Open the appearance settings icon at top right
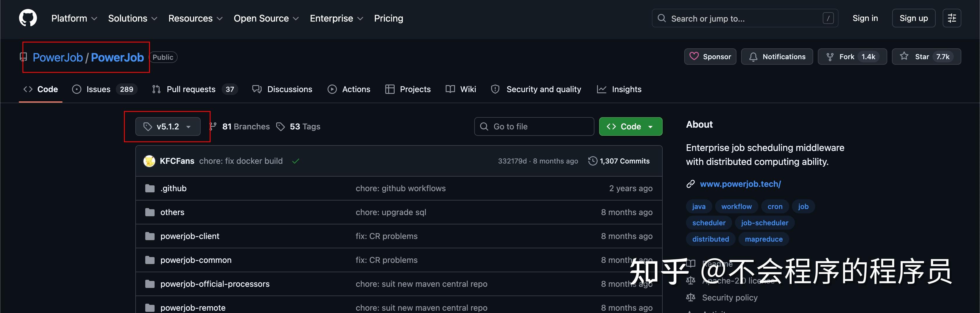980x313 pixels. (x=951, y=18)
